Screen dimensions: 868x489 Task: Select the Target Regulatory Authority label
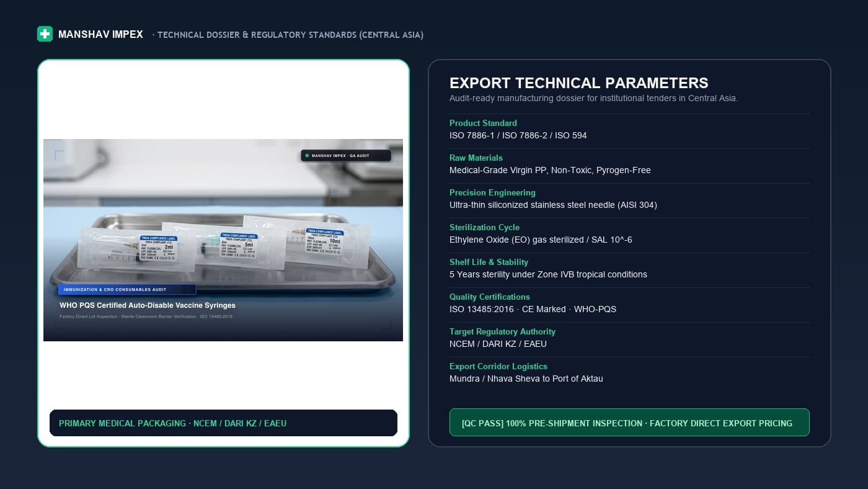(x=502, y=331)
